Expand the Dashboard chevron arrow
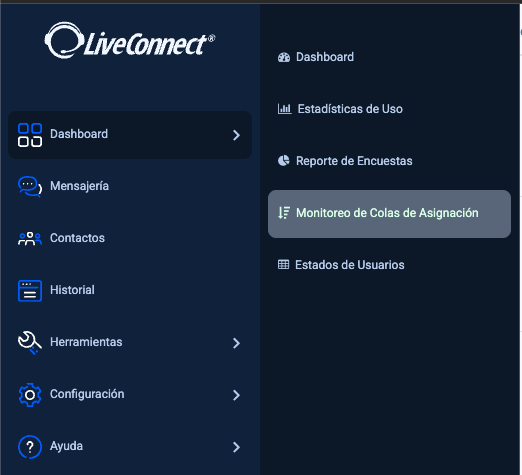Screen dimensions: 522x475 click(236, 135)
